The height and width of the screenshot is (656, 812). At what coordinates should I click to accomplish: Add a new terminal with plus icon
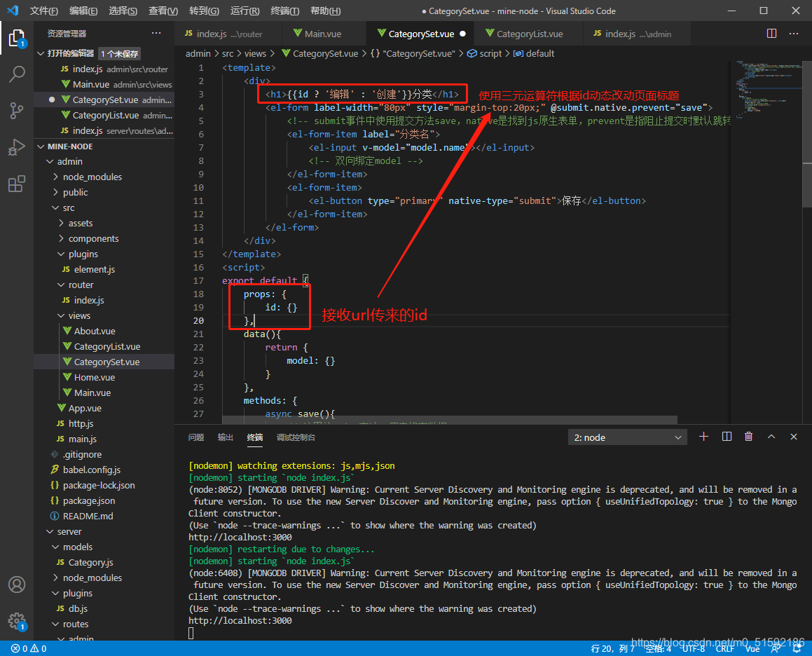click(x=704, y=437)
